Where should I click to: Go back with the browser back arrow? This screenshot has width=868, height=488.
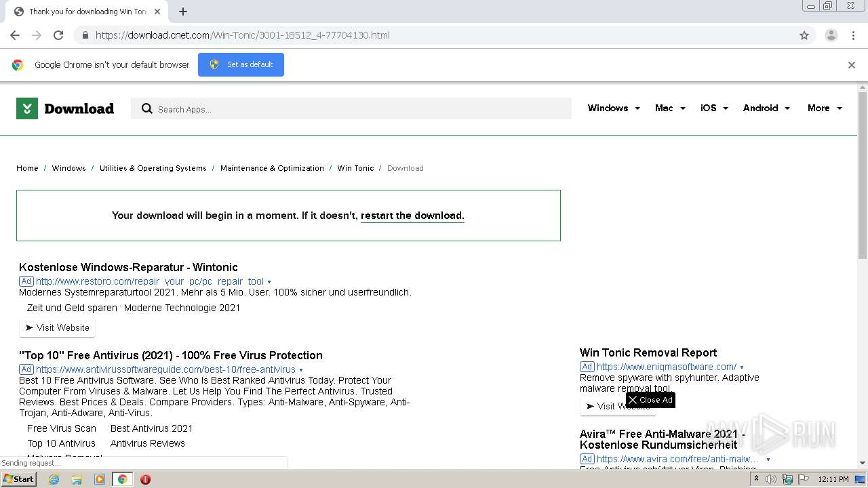point(15,35)
